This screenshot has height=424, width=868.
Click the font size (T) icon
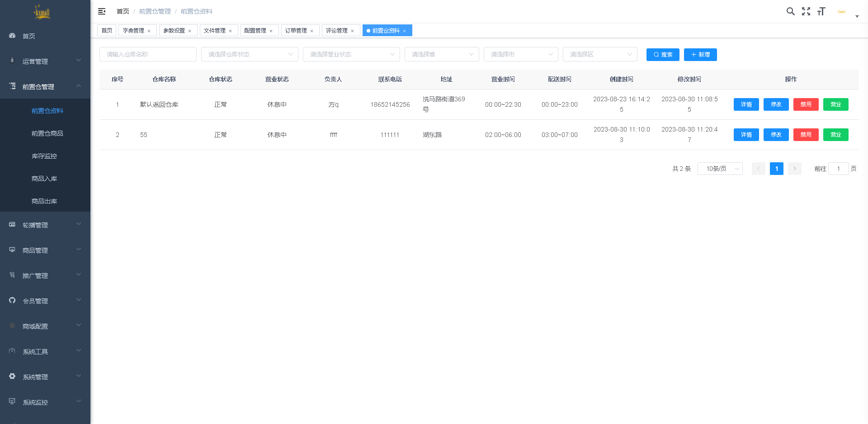pyautogui.click(x=821, y=11)
